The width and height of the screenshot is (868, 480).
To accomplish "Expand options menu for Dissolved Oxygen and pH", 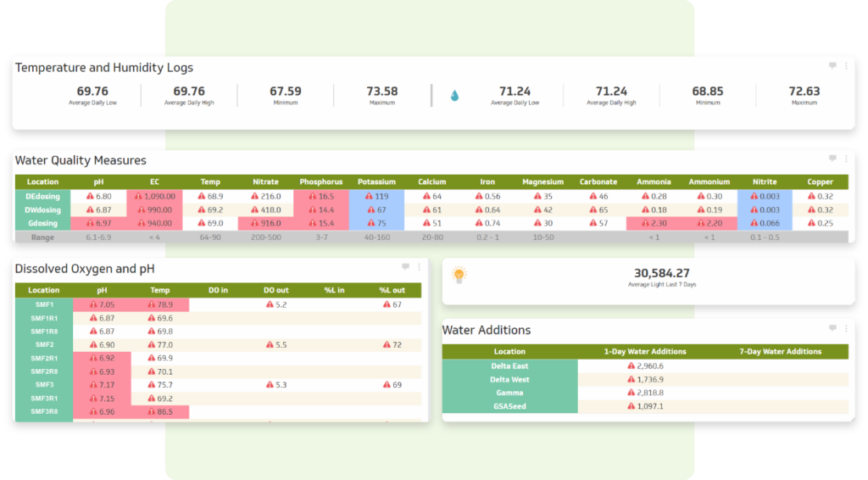I will click(x=419, y=267).
